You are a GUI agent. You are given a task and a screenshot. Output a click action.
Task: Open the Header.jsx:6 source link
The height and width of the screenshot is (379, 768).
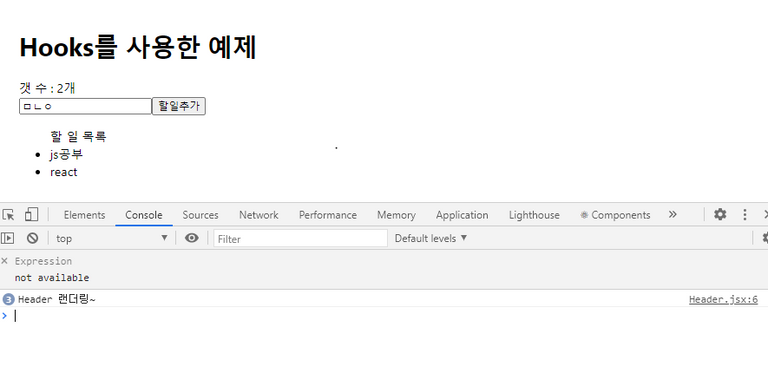(723, 300)
